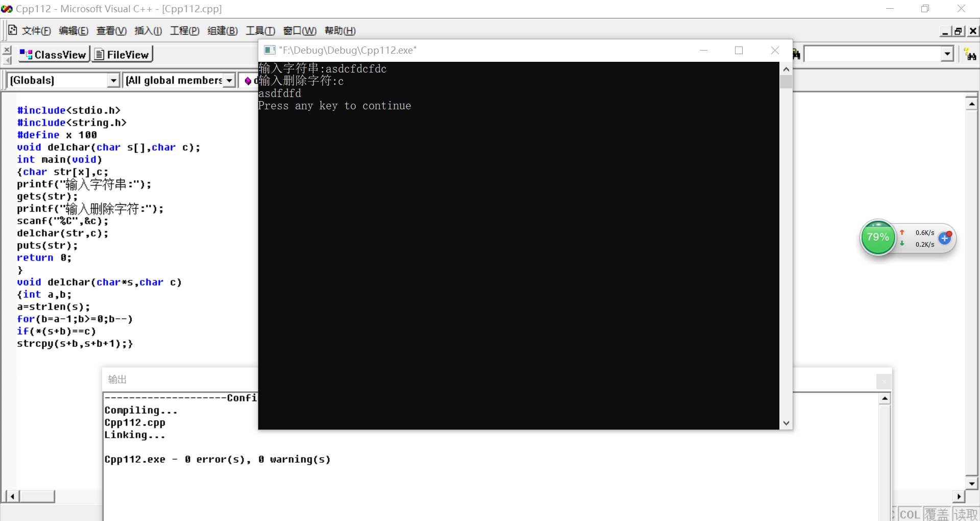
Task: Open the 查看(V) menu
Action: (111, 31)
